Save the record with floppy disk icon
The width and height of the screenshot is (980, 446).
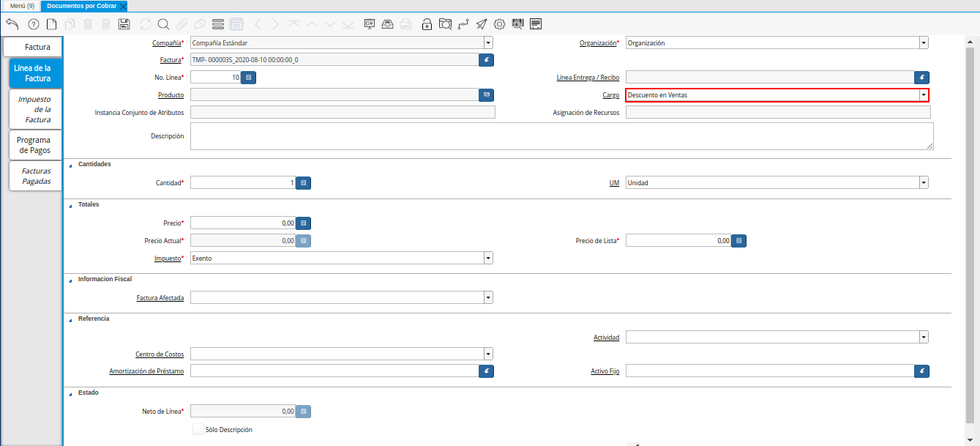point(124,24)
